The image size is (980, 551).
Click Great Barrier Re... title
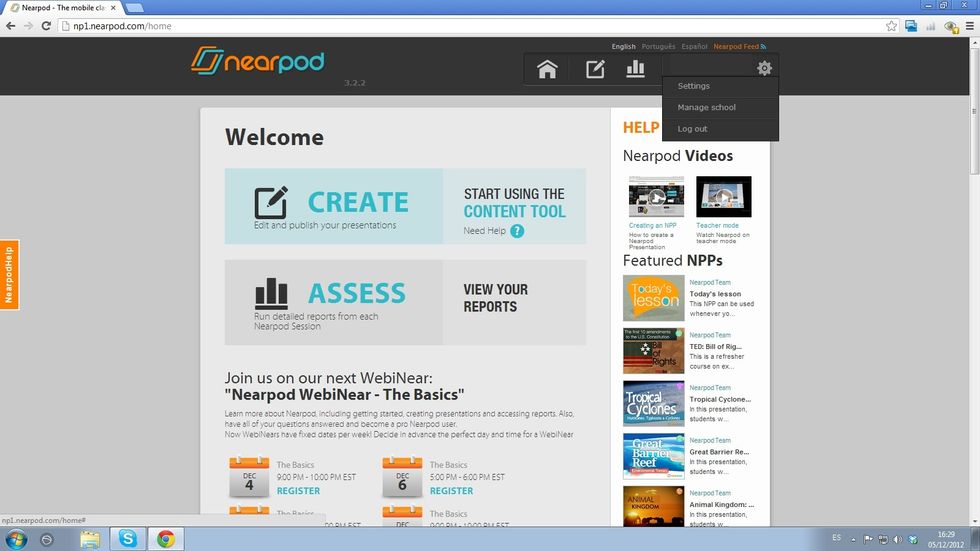tap(719, 452)
